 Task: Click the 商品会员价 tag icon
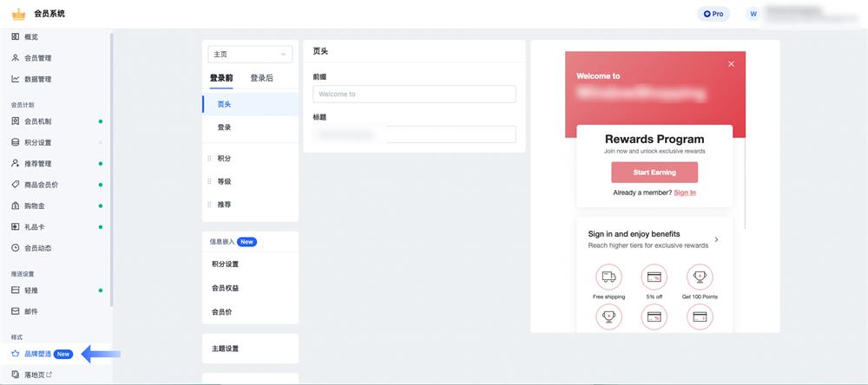[16, 184]
